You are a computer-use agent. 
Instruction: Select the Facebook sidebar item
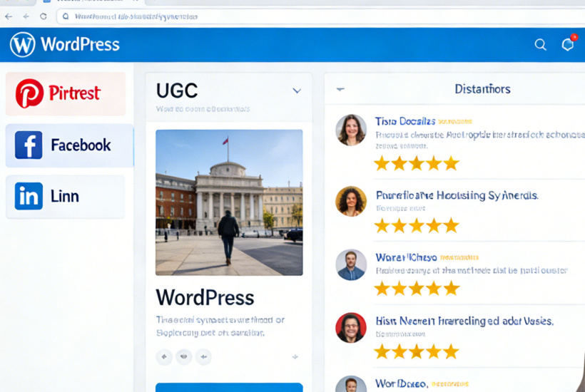pyautogui.click(x=69, y=145)
